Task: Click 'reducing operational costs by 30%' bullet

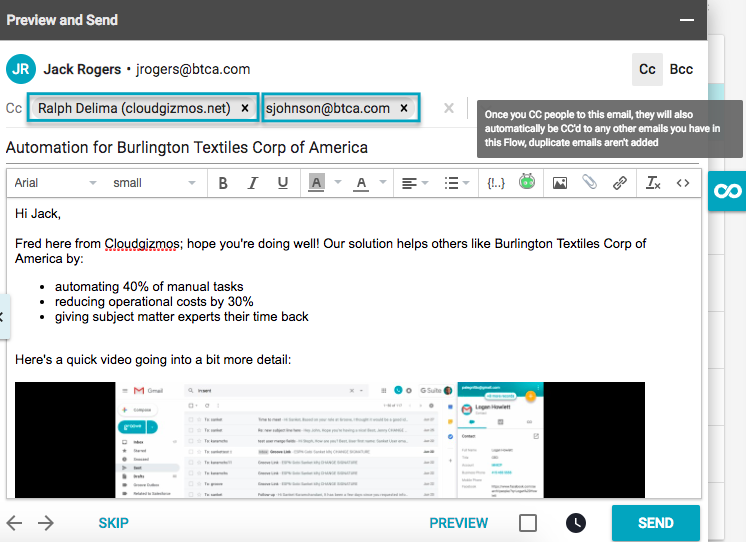Action: coord(154,302)
